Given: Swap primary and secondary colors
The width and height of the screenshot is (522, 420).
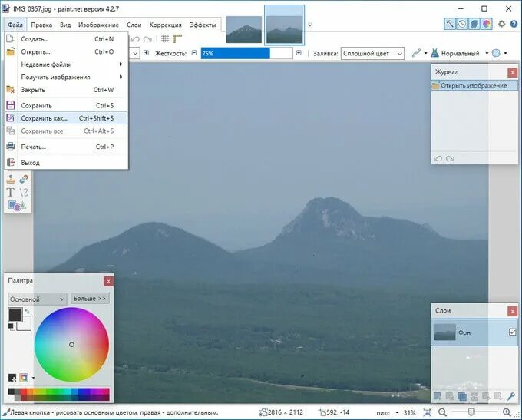Looking at the screenshot, I should click(x=28, y=311).
